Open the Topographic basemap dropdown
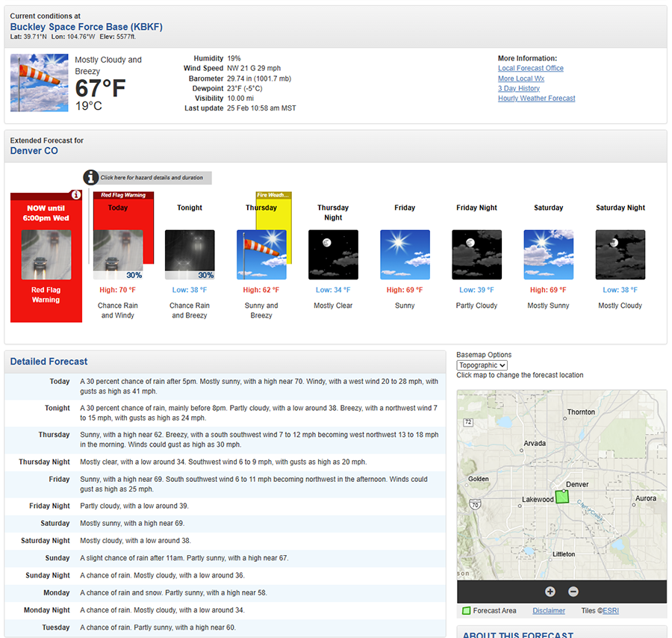This screenshot has width=672, height=638. [x=482, y=365]
